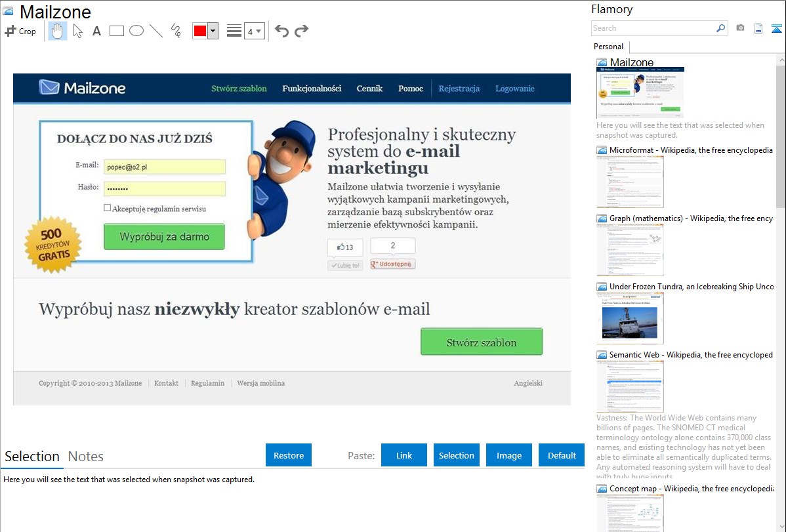Tick the Akceptuję regulamin serwisu checkbox
This screenshot has width=786, height=532.
click(x=108, y=207)
